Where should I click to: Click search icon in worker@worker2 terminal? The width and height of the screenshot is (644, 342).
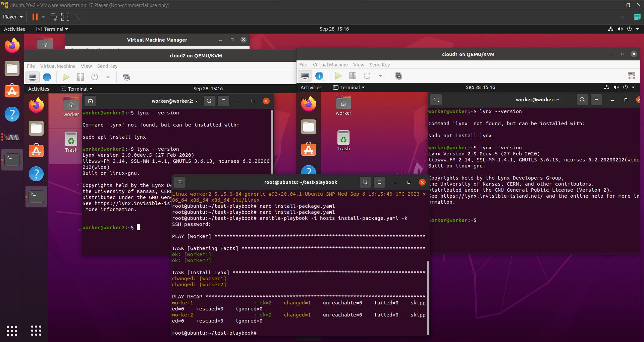209,101
